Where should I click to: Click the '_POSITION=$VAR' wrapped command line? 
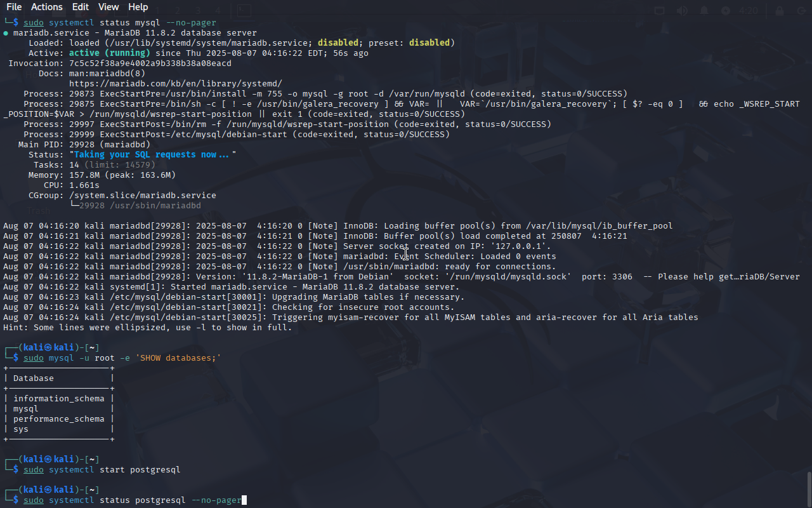(x=234, y=114)
